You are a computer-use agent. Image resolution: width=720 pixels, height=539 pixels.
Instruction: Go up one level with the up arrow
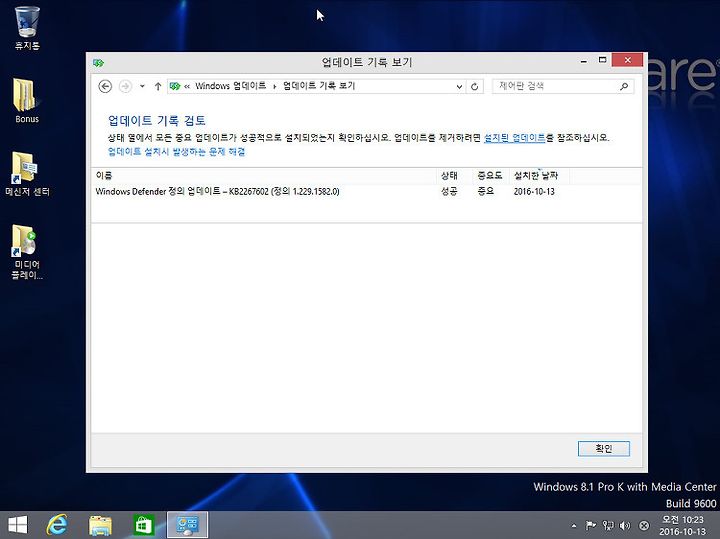[x=158, y=86]
